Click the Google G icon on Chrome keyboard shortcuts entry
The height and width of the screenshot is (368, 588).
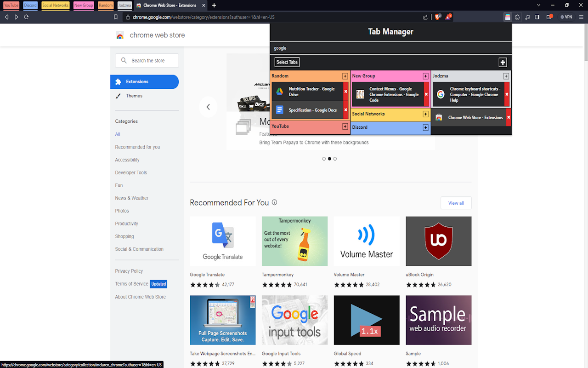[440, 94]
